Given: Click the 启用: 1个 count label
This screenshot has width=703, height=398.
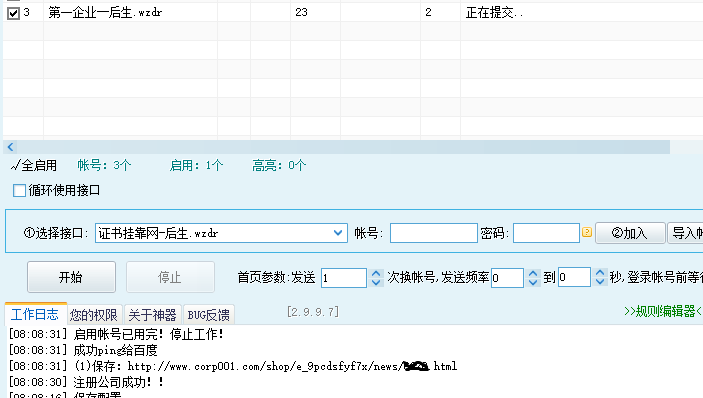Looking at the screenshot, I should 196,165.
